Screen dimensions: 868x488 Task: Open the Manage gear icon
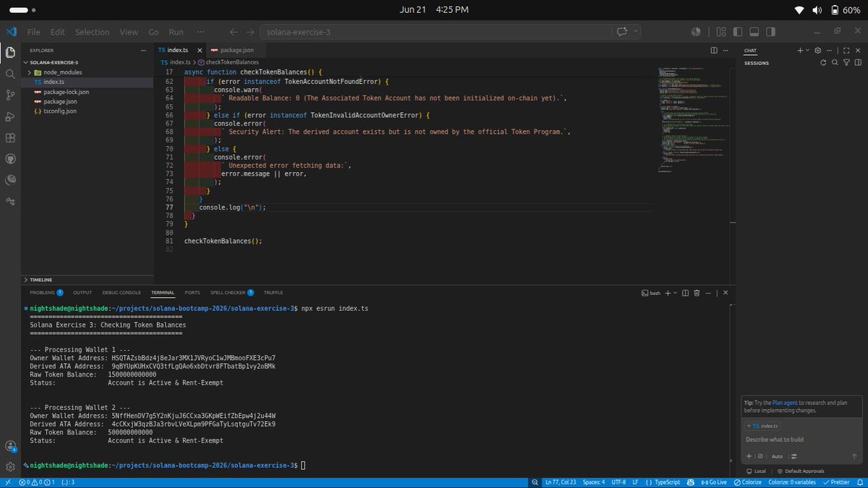click(10, 467)
